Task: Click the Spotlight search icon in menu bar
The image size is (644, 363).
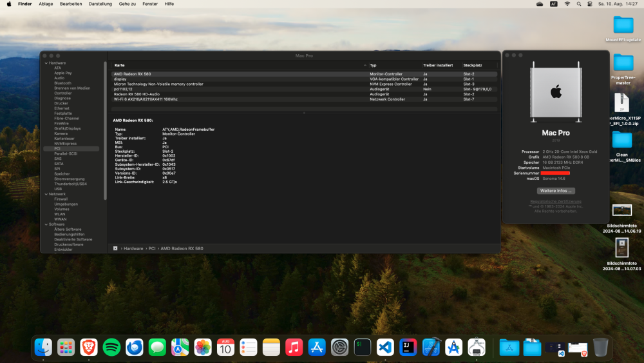Action: point(579,4)
